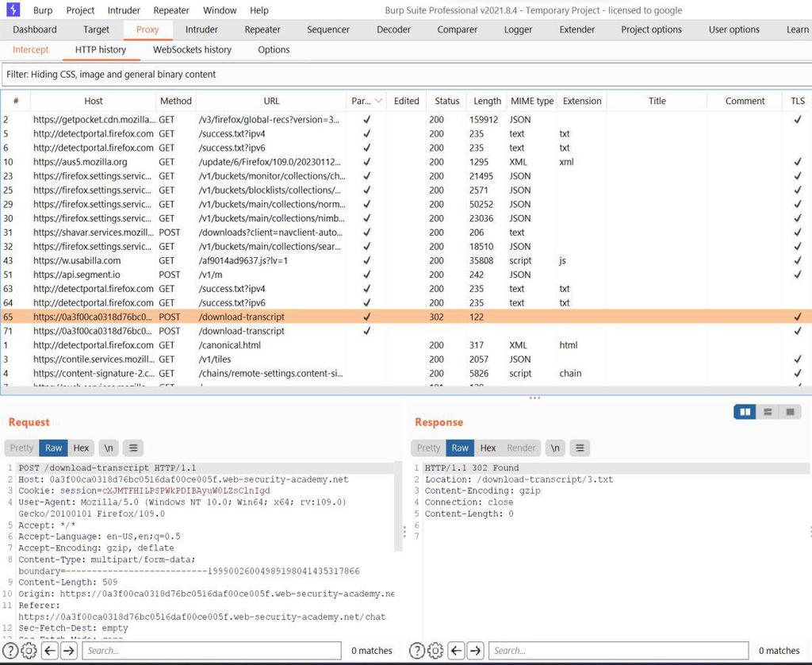
Task: Switch Response view to Hex
Action: tap(488, 448)
